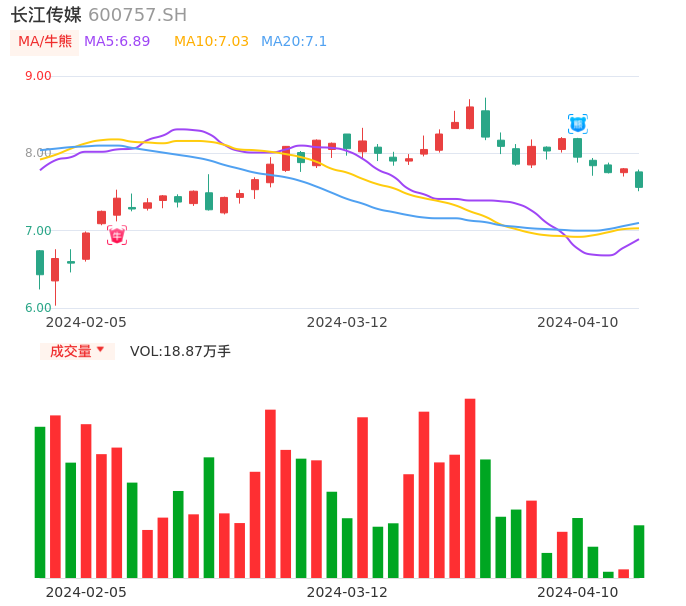Click the tallest red volume bar
The height and width of the screenshot is (606, 686).
pyautogui.click(x=470, y=488)
